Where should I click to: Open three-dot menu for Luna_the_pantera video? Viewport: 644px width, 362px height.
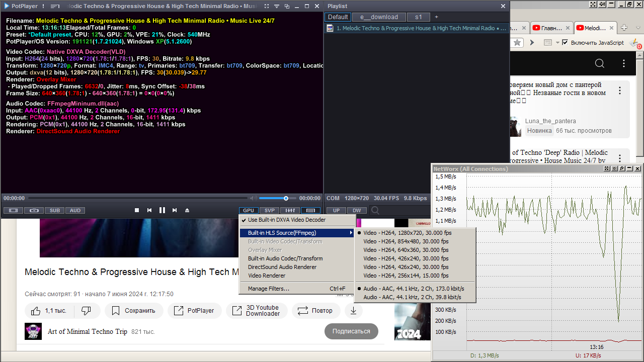pos(620,91)
